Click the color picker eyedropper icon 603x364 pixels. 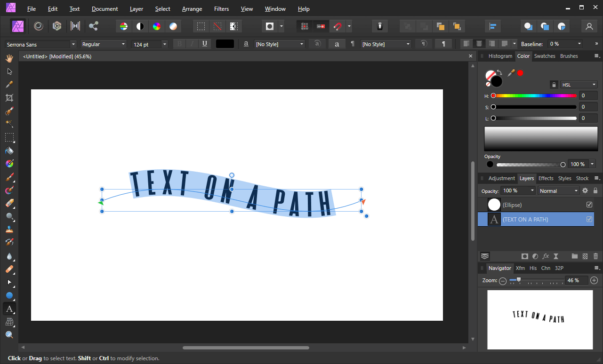tap(511, 73)
